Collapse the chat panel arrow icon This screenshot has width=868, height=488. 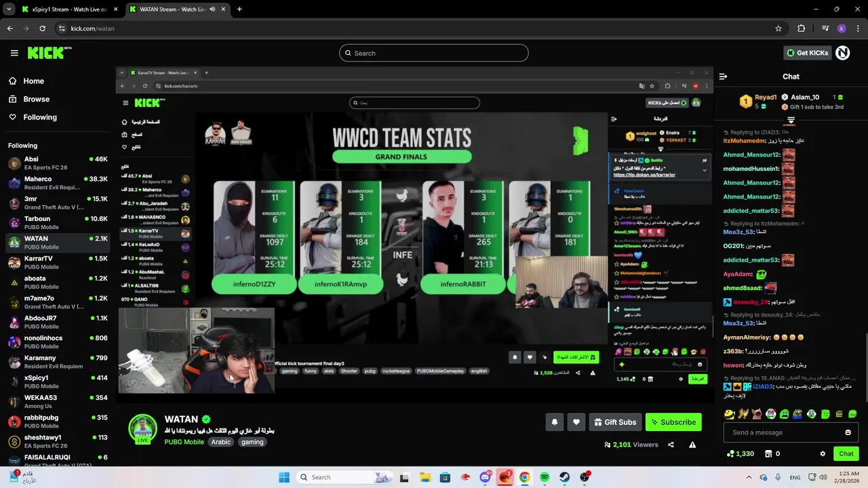(723, 77)
